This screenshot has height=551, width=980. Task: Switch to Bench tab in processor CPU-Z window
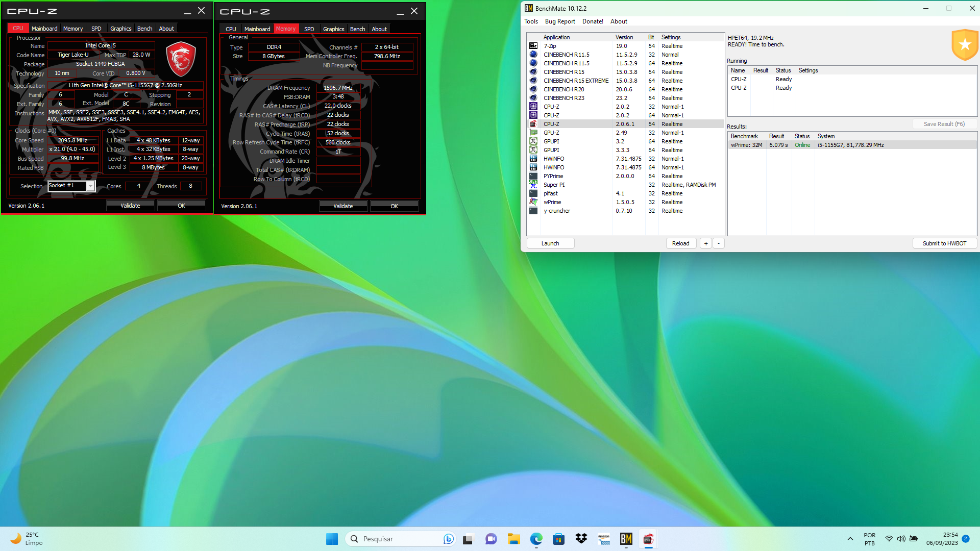(145, 29)
